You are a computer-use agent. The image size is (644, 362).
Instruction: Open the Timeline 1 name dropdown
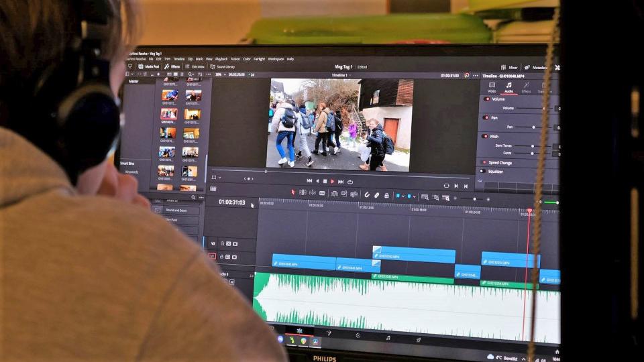click(x=341, y=75)
